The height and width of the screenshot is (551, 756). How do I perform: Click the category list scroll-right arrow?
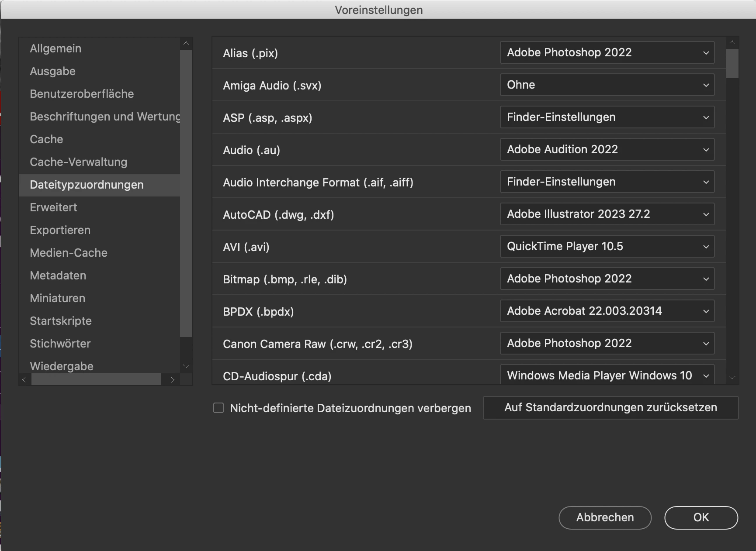(x=173, y=379)
